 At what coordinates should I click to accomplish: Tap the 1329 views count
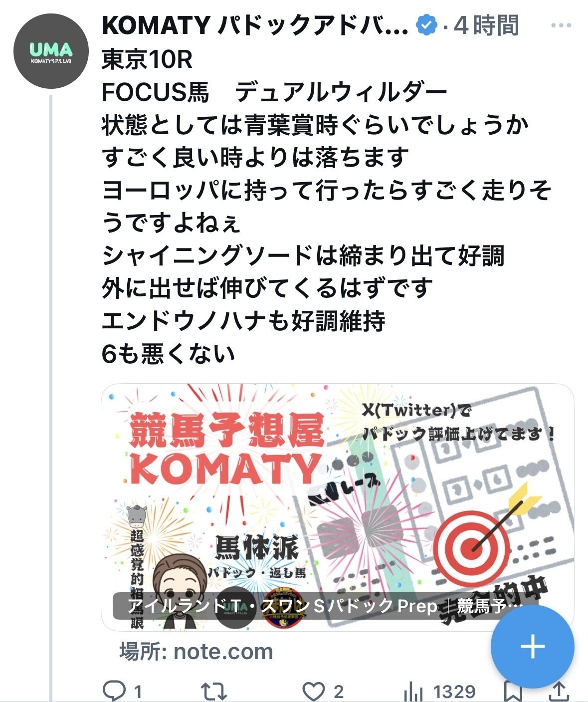tap(454, 692)
